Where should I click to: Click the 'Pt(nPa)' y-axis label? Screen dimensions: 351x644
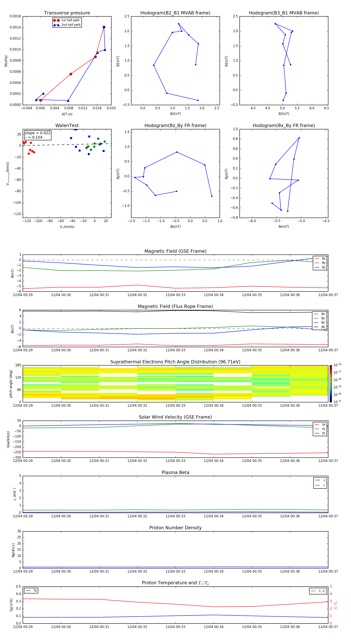[x=6, y=61]
